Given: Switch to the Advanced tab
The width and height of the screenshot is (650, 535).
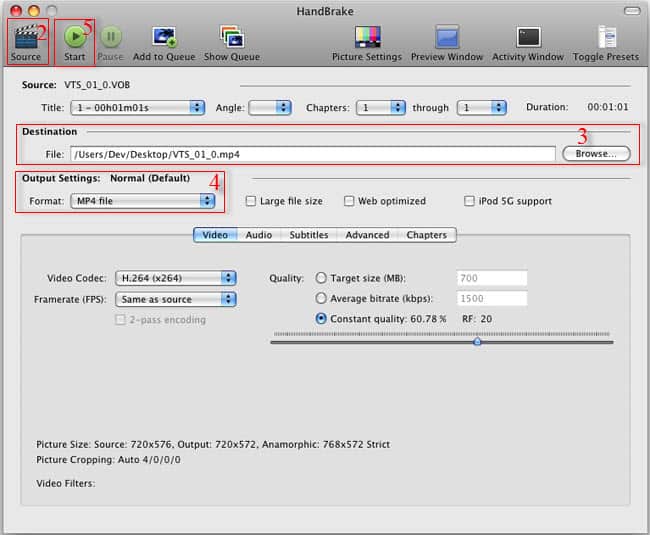Looking at the screenshot, I should (x=367, y=235).
